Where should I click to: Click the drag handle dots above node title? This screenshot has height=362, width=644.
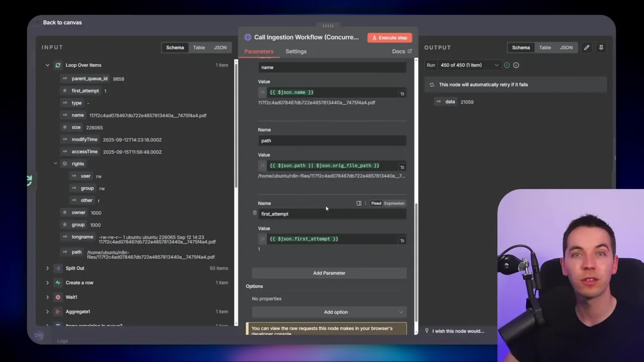(x=328, y=26)
